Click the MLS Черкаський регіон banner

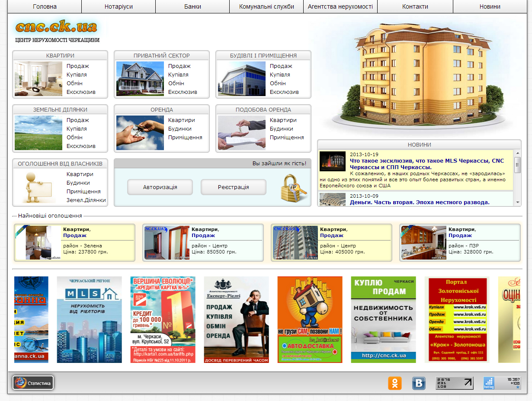90,320
